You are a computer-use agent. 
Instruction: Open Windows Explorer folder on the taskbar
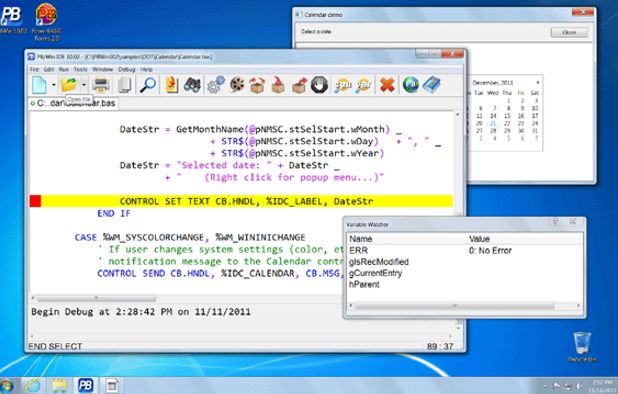tap(60, 386)
